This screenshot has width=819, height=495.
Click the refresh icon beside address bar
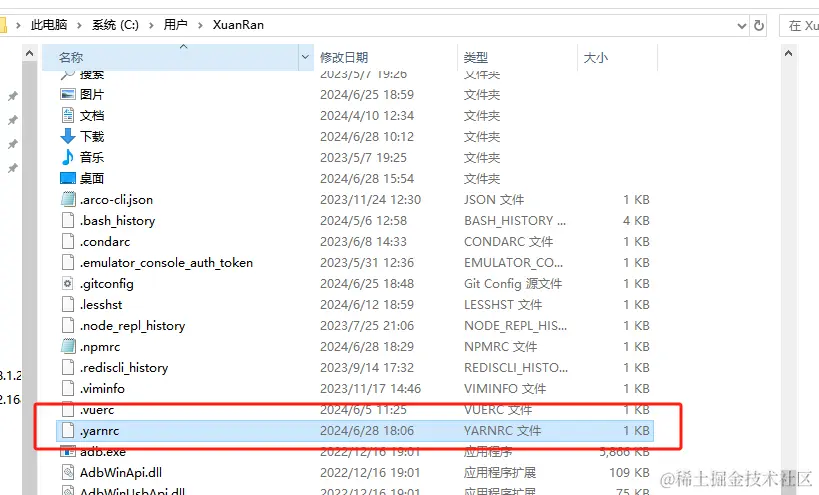coord(759,25)
